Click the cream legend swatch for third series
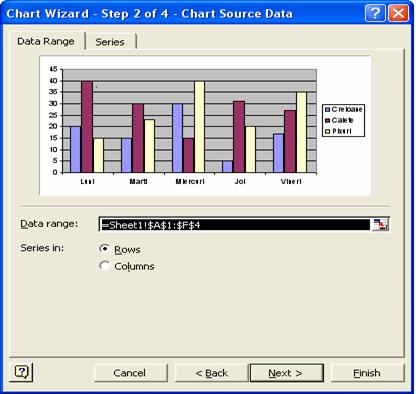This screenshot has height=394, width=416. click(327, 131)
